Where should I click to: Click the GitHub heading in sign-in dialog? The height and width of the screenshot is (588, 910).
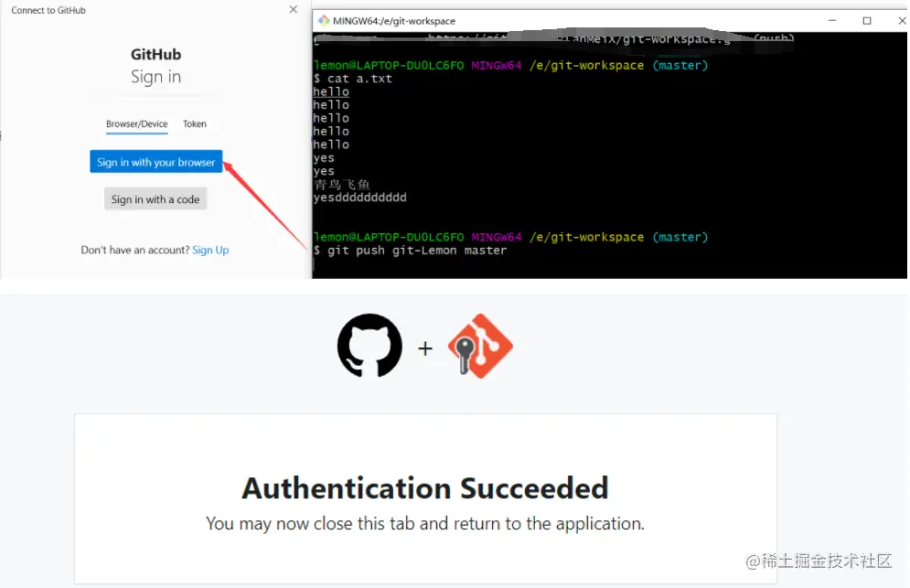[x=155, y=55]
